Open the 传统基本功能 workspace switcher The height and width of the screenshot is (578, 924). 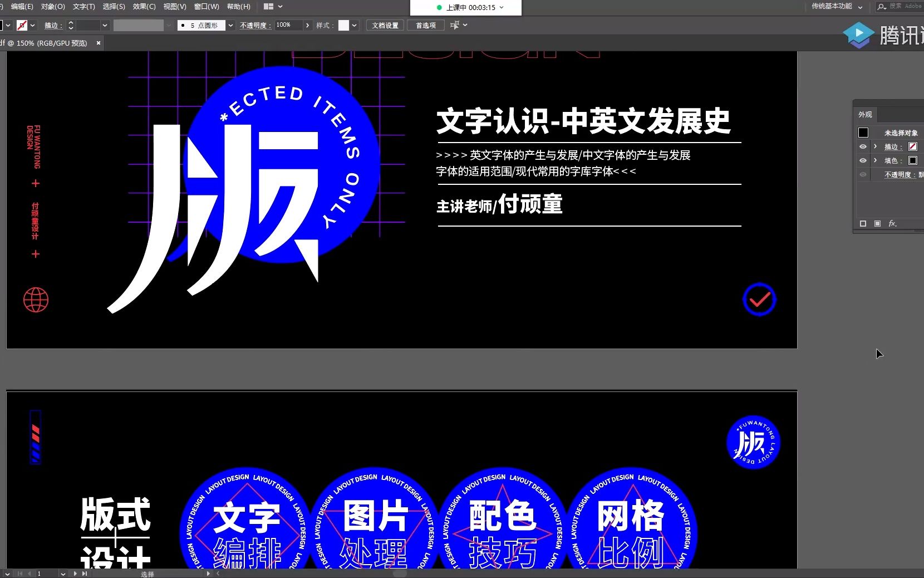click(837, 7)
